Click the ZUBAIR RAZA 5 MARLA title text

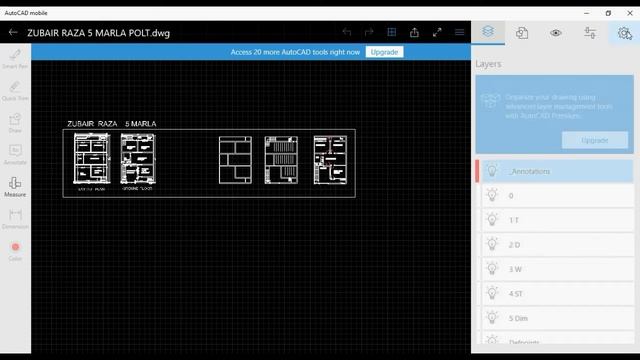[x=111, y=124]
